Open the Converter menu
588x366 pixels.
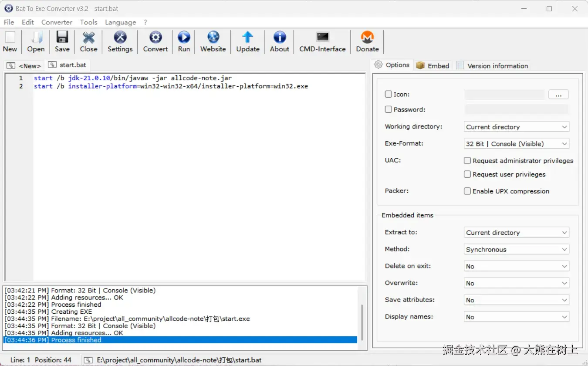pos(57,22)
